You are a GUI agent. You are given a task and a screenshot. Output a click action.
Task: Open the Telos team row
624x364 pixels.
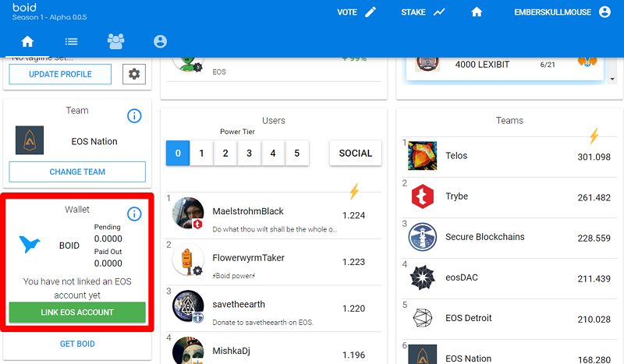[x=509, y=157]
